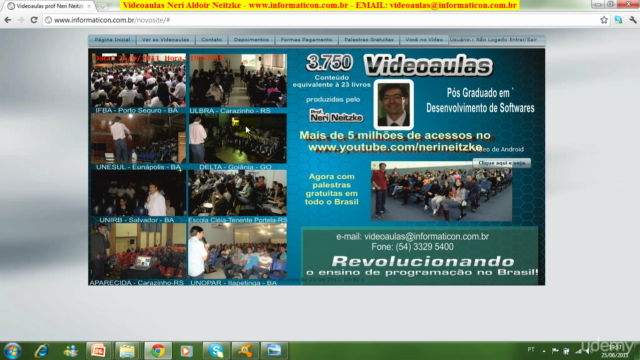Bookmark the page with the star icon
The image size is (640, 360).
click(x=604, y=20)
